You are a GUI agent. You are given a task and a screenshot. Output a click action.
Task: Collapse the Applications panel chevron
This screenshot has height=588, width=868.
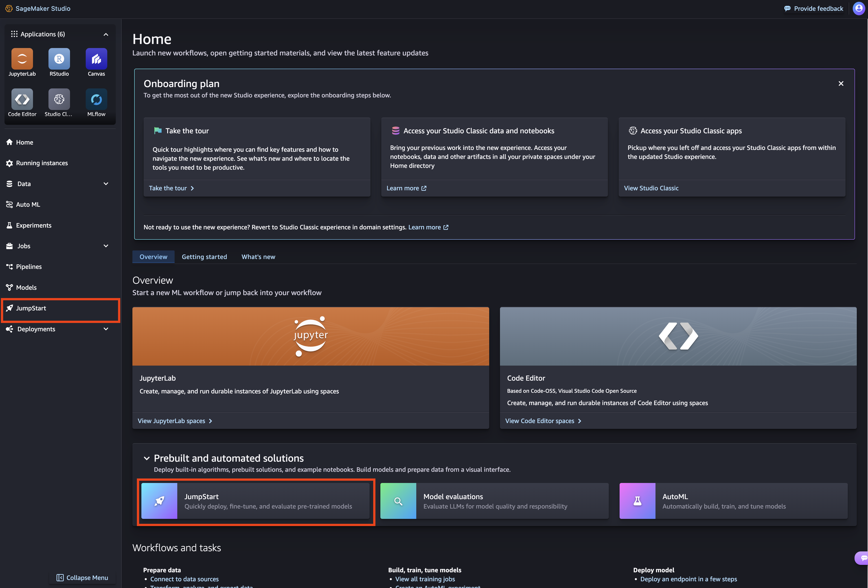pos(106,34)
